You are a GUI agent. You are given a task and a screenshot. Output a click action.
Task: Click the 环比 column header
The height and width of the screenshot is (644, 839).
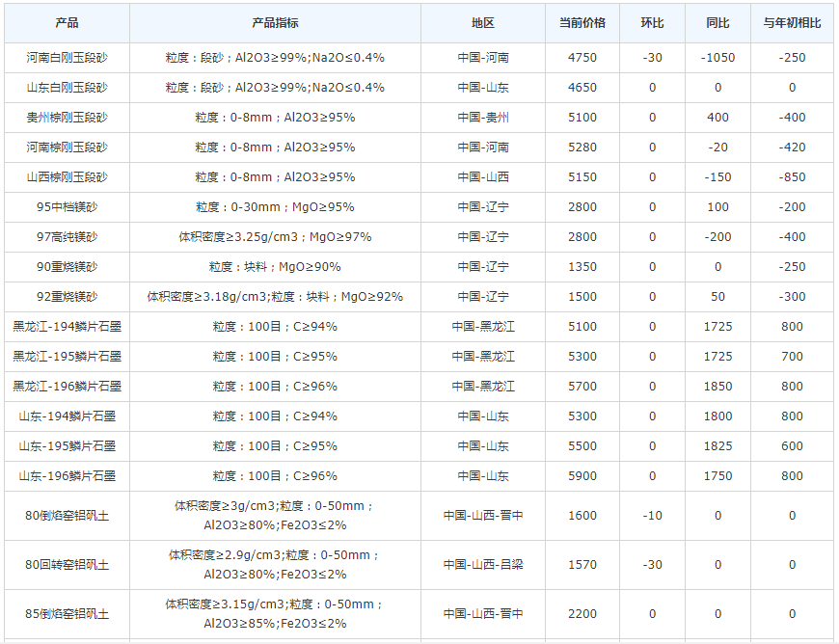(x=652, y=23)
